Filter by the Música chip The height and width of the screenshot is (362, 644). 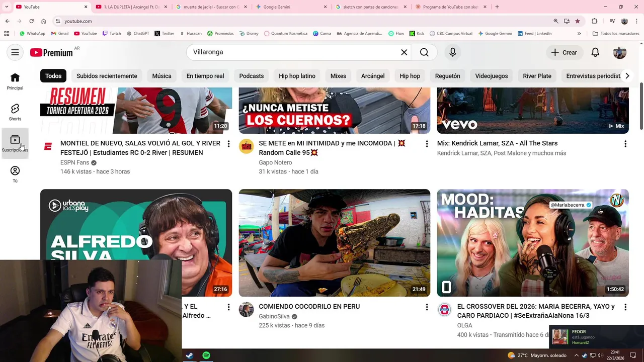(162, 76)
